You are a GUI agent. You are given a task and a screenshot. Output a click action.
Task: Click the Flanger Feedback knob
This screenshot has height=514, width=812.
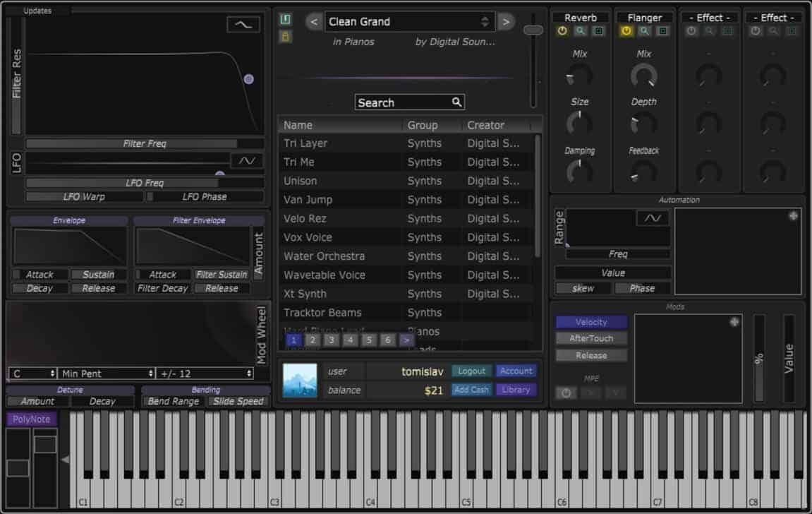click(643, 171)
